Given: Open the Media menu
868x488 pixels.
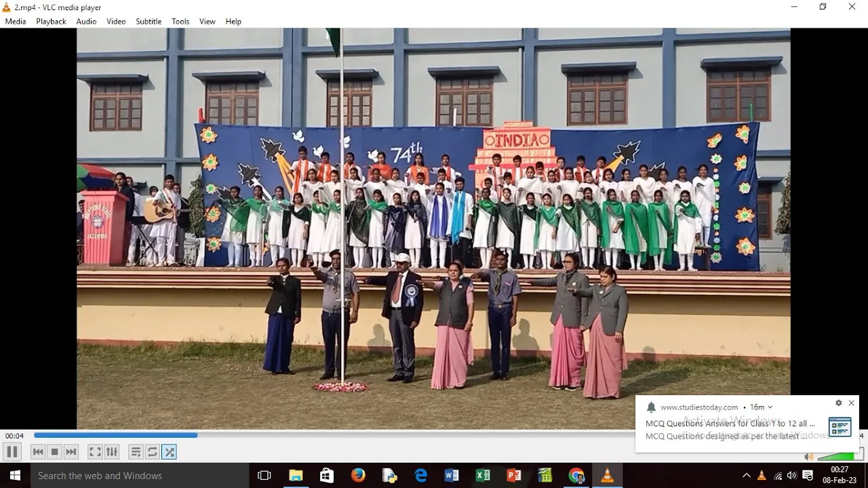Looking at the screenshot, I should coord(16,22).
